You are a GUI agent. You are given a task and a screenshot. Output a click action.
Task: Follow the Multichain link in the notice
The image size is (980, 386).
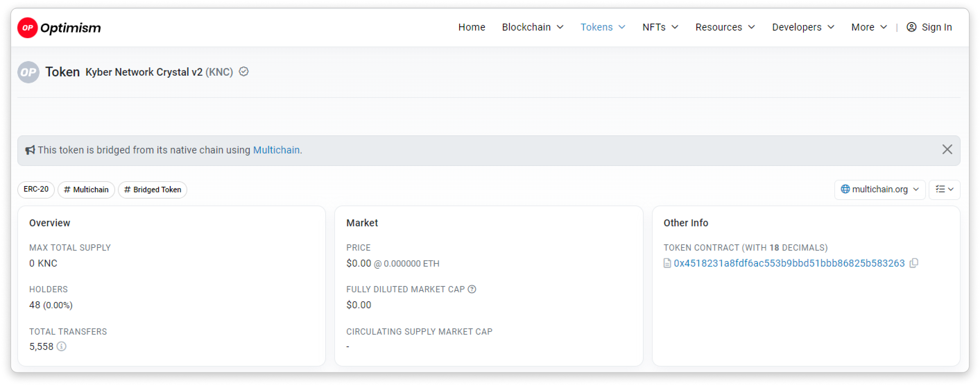[x=276, y=150]
